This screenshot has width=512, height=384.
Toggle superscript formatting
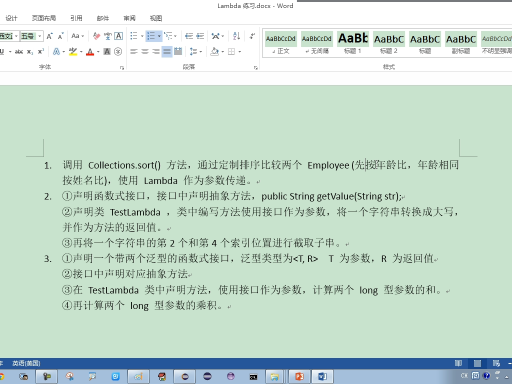coord(41,52)
